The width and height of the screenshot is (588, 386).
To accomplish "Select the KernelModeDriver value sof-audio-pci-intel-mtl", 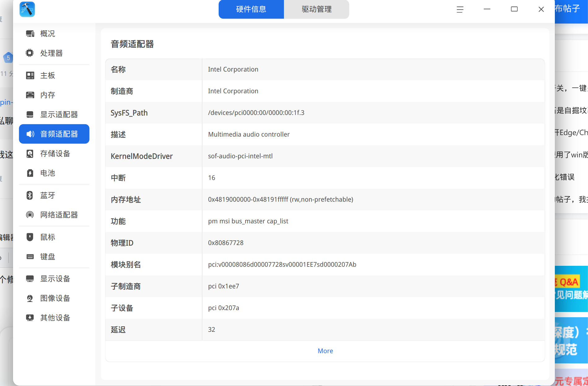I will [x=240, y=156].
